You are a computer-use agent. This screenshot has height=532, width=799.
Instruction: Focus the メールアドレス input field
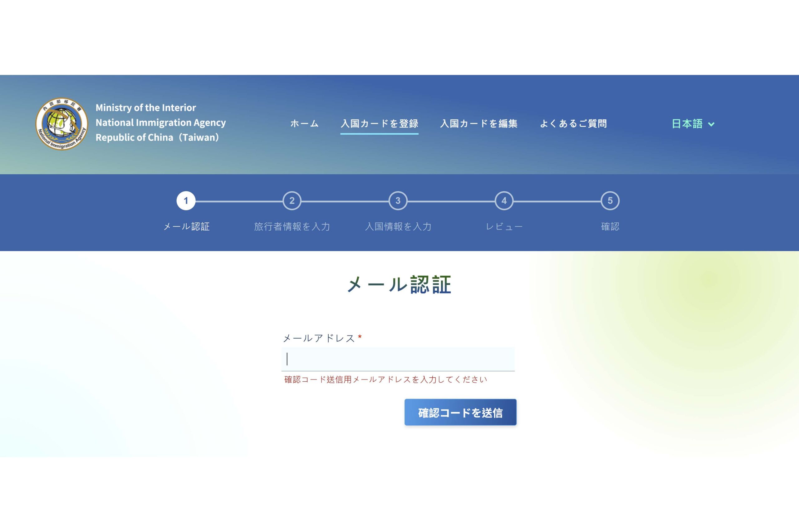pyautogui.click(x=398, y=359)
